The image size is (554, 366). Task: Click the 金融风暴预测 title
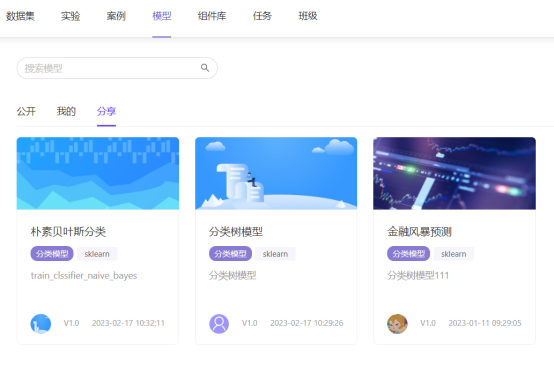(x=419, y=232)
